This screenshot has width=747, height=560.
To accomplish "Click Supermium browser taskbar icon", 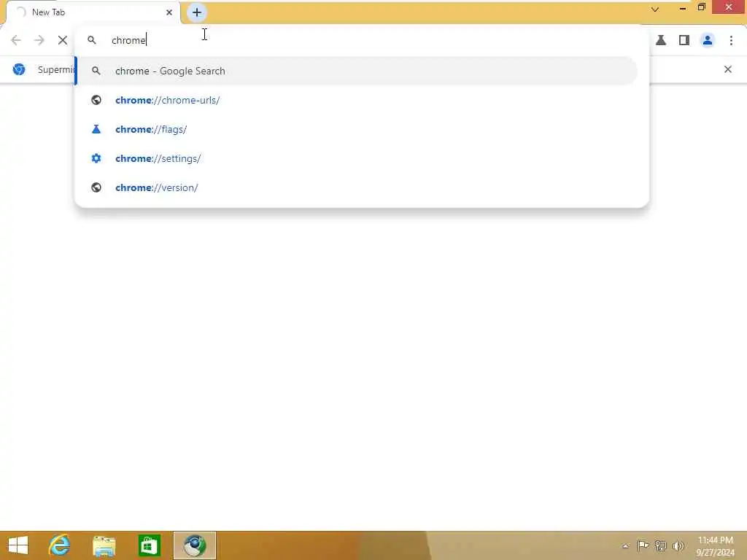I will click(x=195, y=545).
